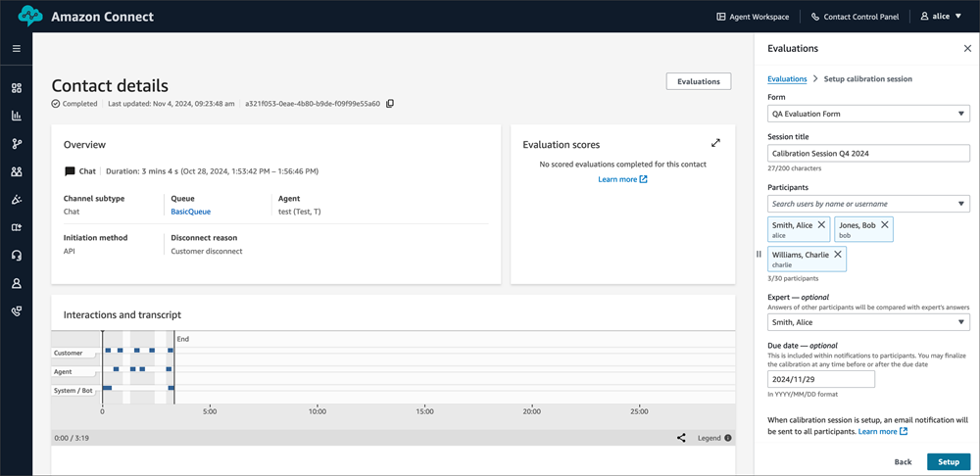Viewport: 980px width, 476px height.
Task: Copy the contact ID to clipboard
Action: [x=390, y=104]
